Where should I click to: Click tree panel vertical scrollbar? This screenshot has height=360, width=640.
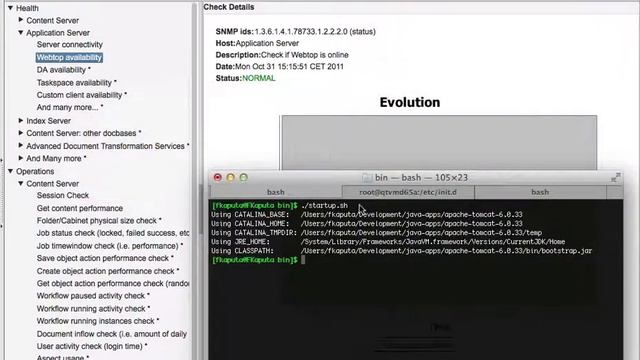(x=194, y=180)
